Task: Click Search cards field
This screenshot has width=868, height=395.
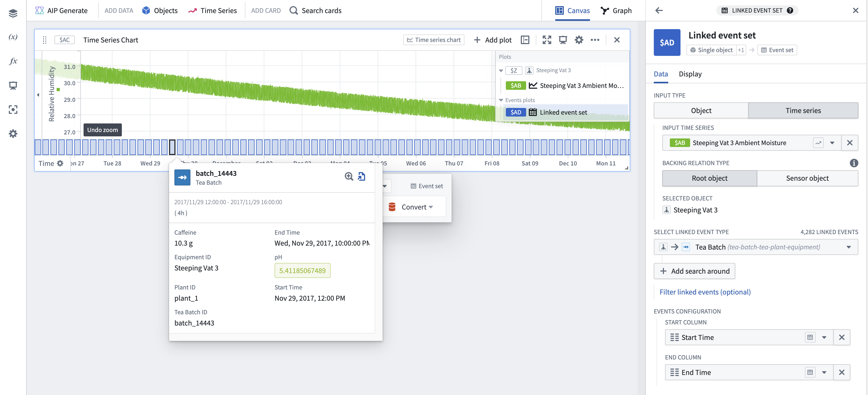Action: tap(315, 10)
